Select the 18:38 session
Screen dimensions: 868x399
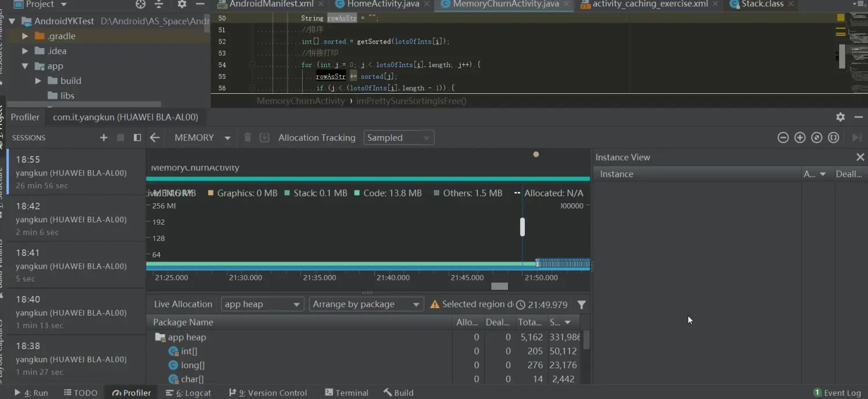tap(76, 359)
